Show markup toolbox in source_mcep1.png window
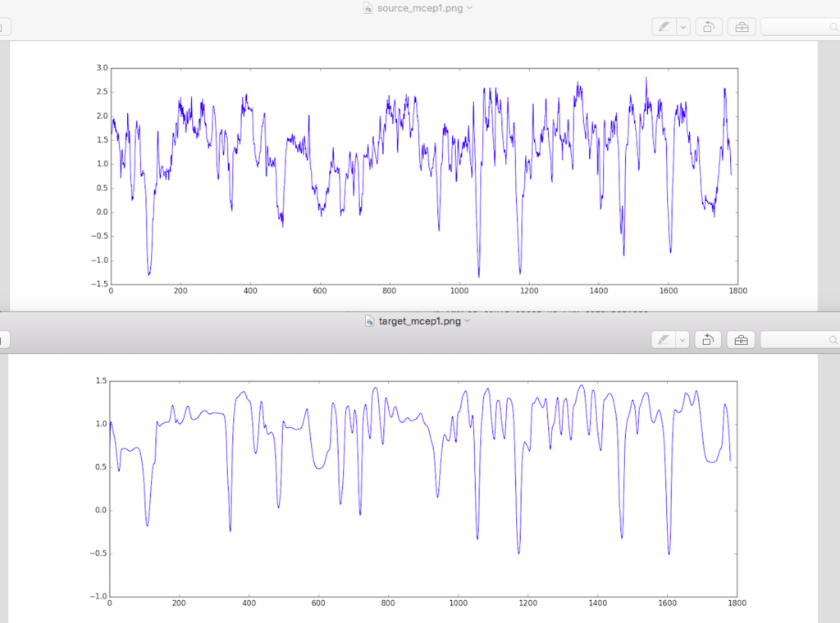 [x=742, y=27]
